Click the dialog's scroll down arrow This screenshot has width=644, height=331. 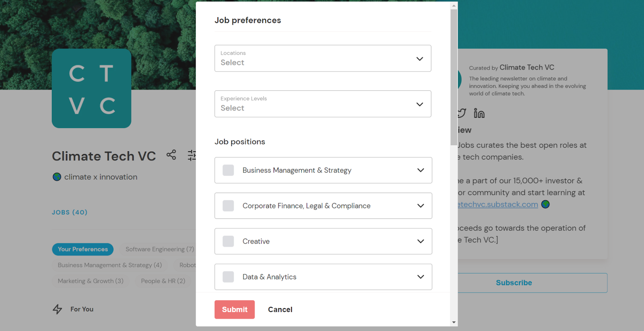click(x=454, y=322)
